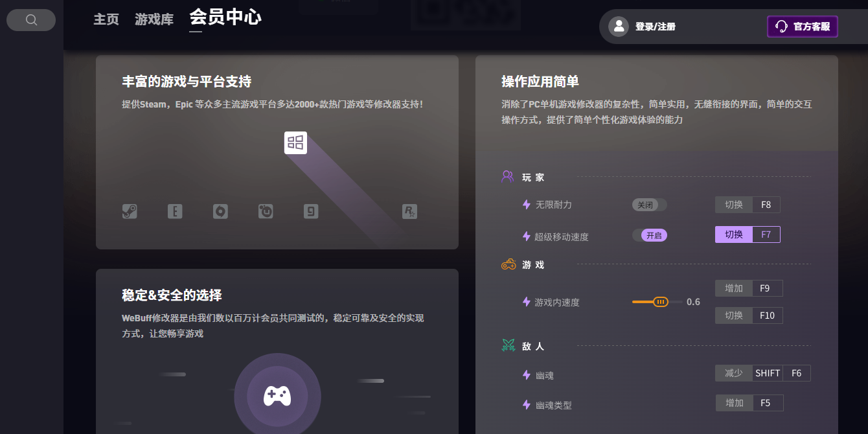Click the user avatar icon
Screen dimensions: 868x434
[x=619, y=27]
